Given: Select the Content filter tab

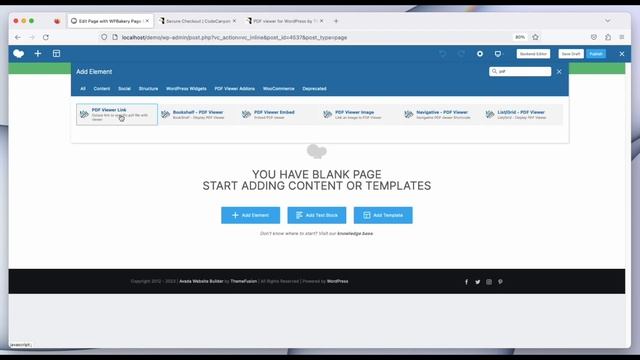Looking at the screenshot, I should 102,89.
